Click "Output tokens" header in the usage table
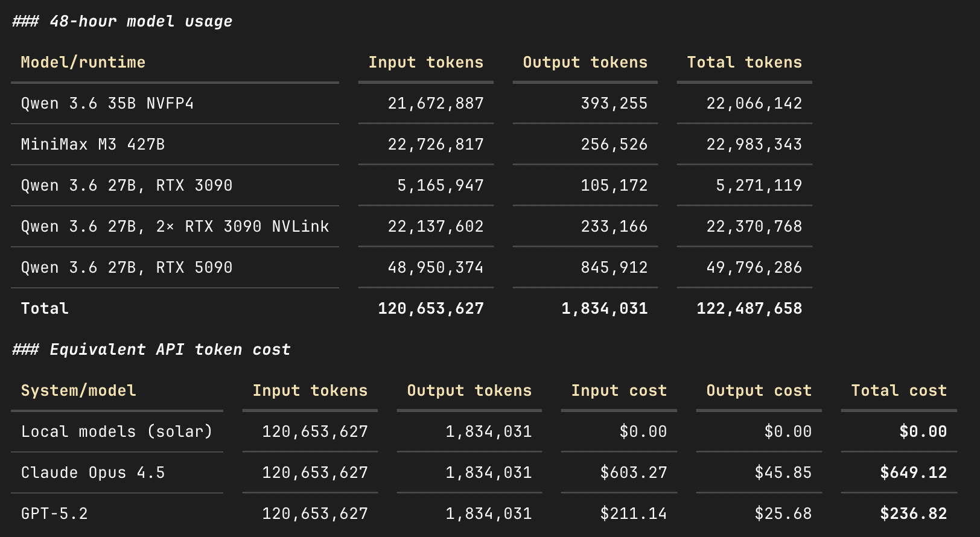Screen dimensions: 980x537 coord(585,62)
